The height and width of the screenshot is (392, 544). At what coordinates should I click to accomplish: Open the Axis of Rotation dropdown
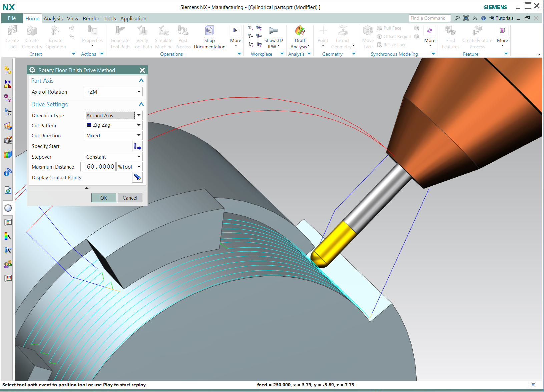tap(114, 92)
